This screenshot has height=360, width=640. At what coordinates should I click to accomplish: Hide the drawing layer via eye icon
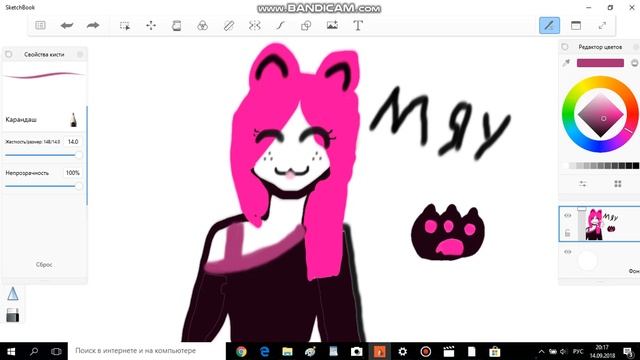click(568, 216)
